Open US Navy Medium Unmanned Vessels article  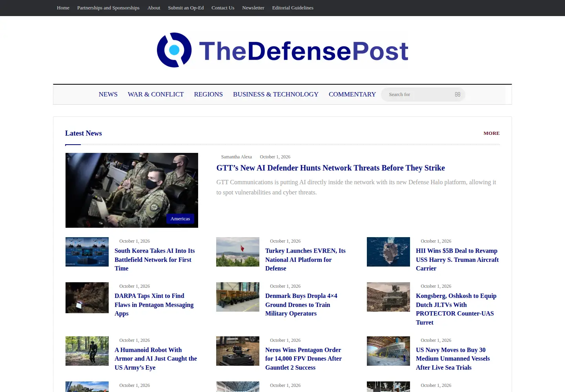[x=453, y=359]
